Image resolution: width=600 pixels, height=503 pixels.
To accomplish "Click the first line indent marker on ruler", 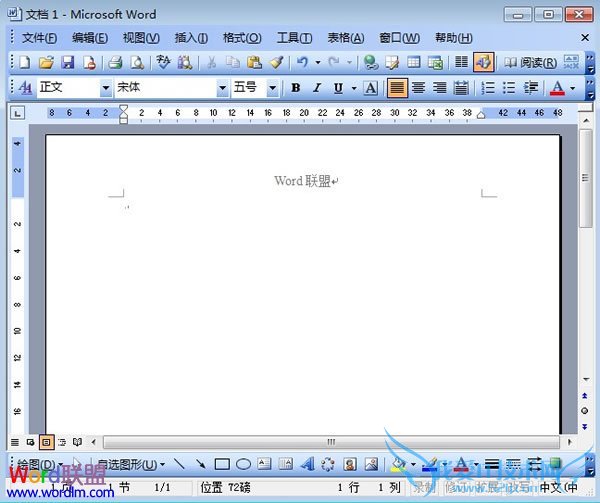I will pos(123,109).
